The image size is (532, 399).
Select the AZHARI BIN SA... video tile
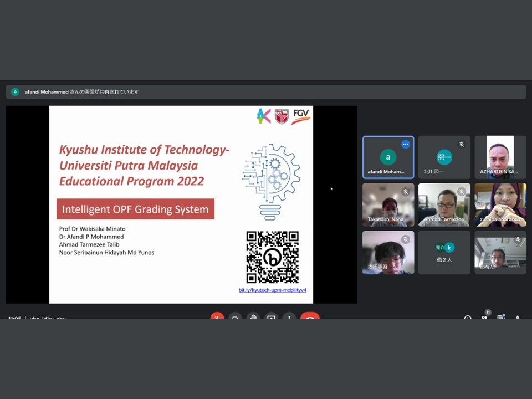[x=500, y=157]
